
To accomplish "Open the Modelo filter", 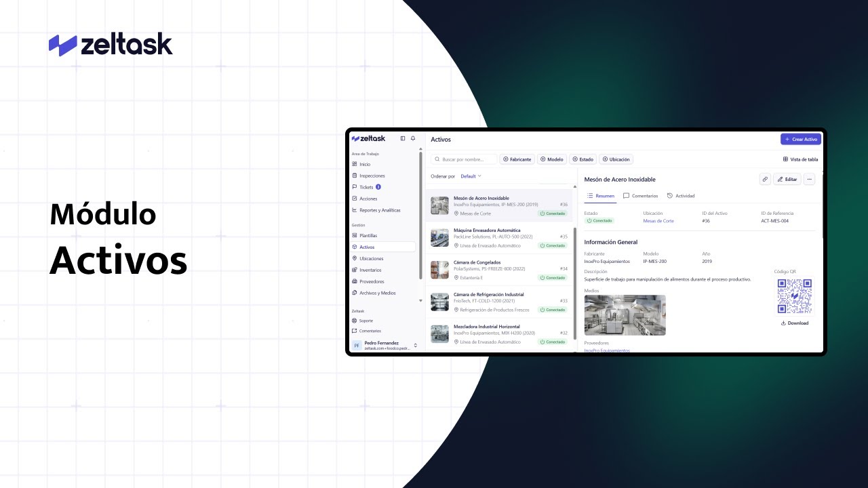I will coord(552,159).
